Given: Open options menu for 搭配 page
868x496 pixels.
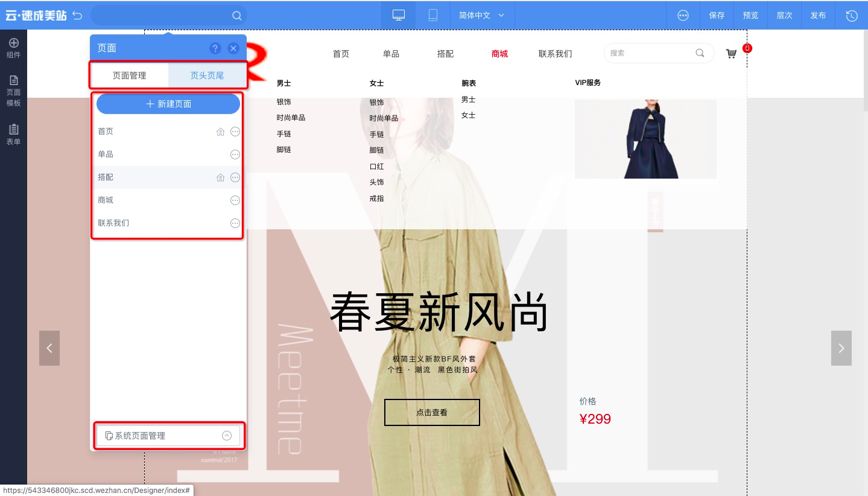Looking at the screenshot, I should coord(235,177).
